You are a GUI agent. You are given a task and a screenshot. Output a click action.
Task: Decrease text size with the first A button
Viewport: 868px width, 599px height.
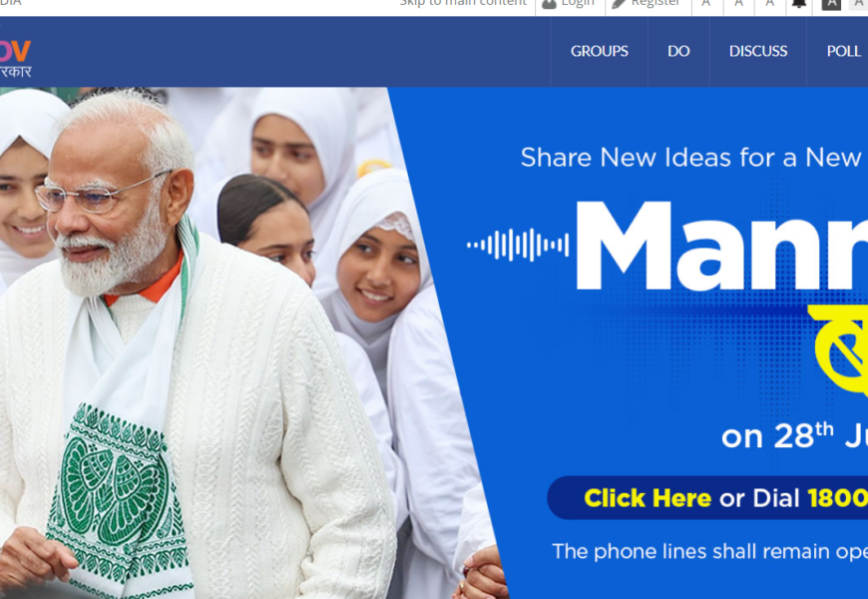click(x=705, y=4)
